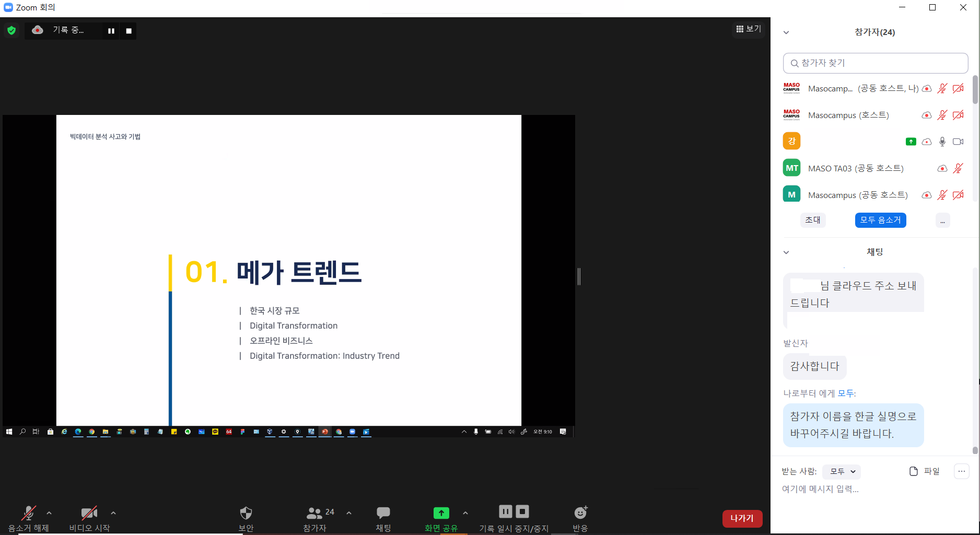980x535 pixels.
Task: Click 모두 음소거 mute all button
Action: point(880,220)
